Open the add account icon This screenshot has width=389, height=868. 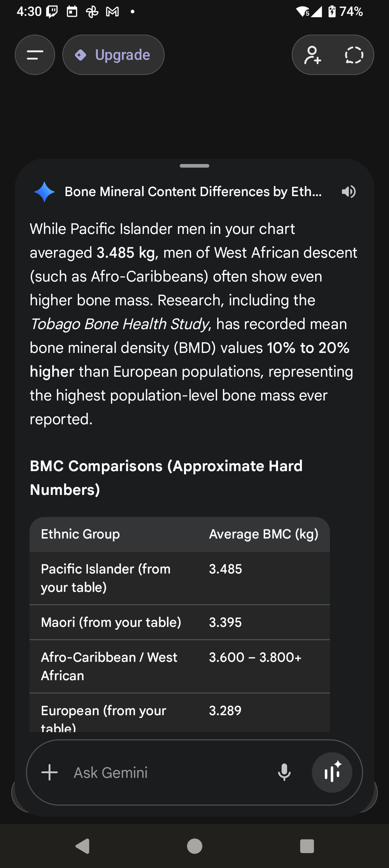click(312, 55)
